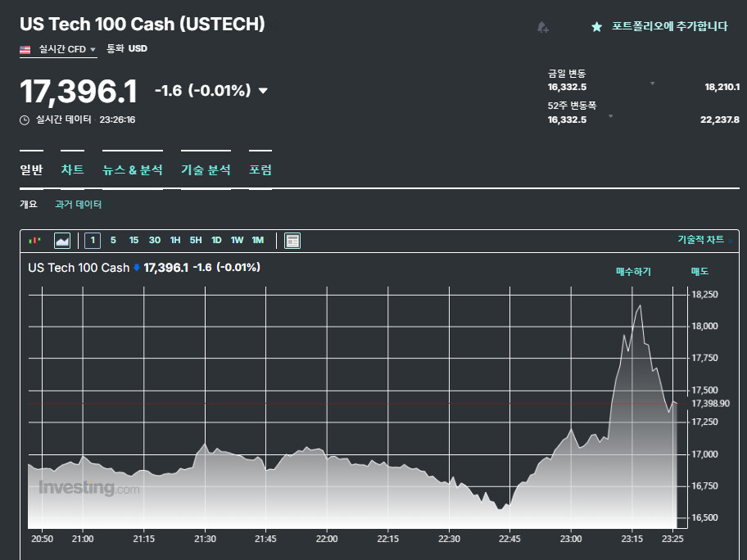This screenshot has height=560, width=747.
Task: Click the star icon for portfolio
Action: [596, 27]
